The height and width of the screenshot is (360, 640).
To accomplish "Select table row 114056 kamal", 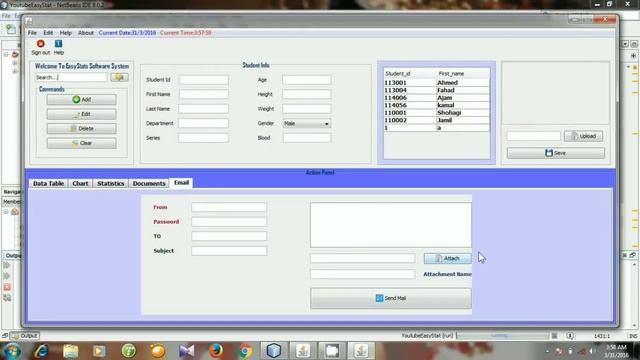I will (x=436, y=105).
